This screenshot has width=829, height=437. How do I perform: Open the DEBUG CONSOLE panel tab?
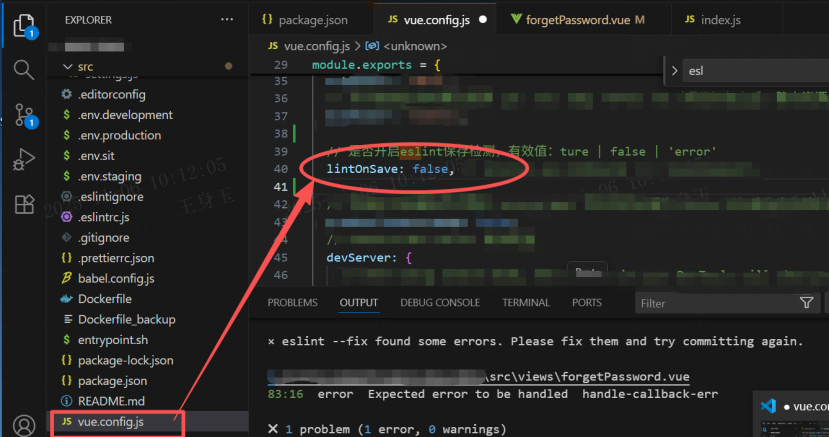coord(440,303)
